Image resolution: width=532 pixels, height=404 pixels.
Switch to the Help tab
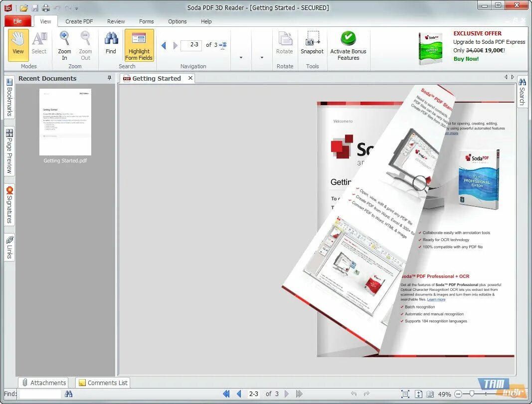206,21
